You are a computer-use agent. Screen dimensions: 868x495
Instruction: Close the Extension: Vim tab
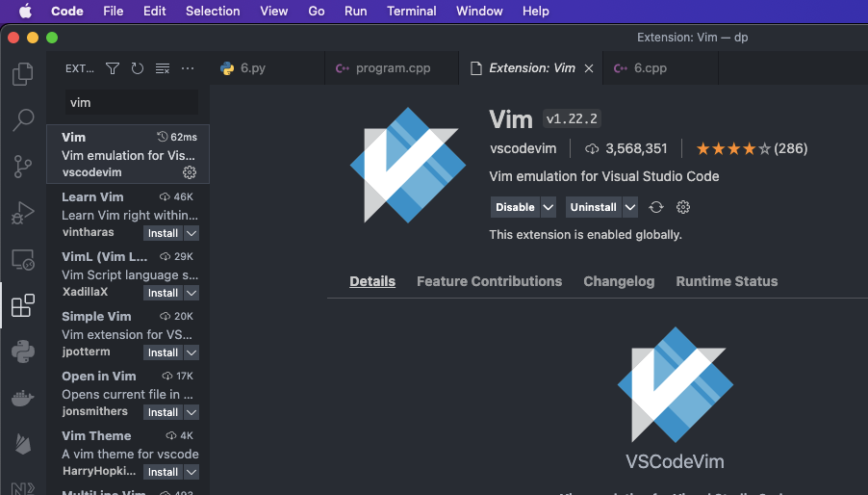(589, 68)
